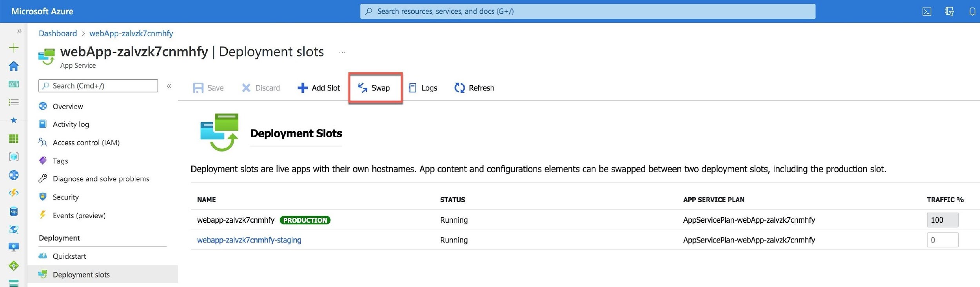
Task: Click production traffic percent field showing 100
Action: 942,220
